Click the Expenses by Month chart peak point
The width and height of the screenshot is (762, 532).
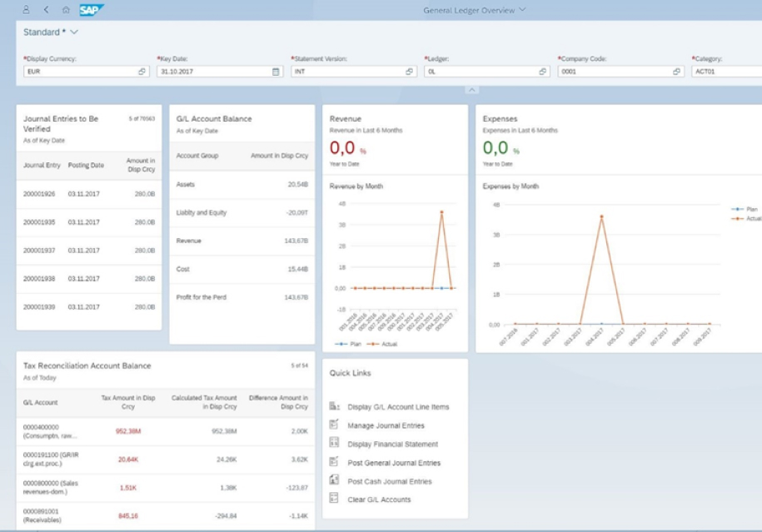click(601, 216)
